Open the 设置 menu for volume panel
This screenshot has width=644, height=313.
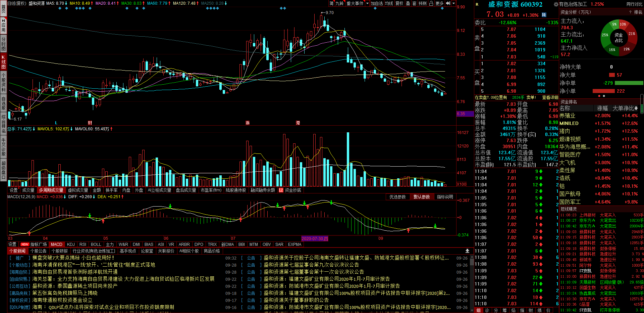point(14,190)
